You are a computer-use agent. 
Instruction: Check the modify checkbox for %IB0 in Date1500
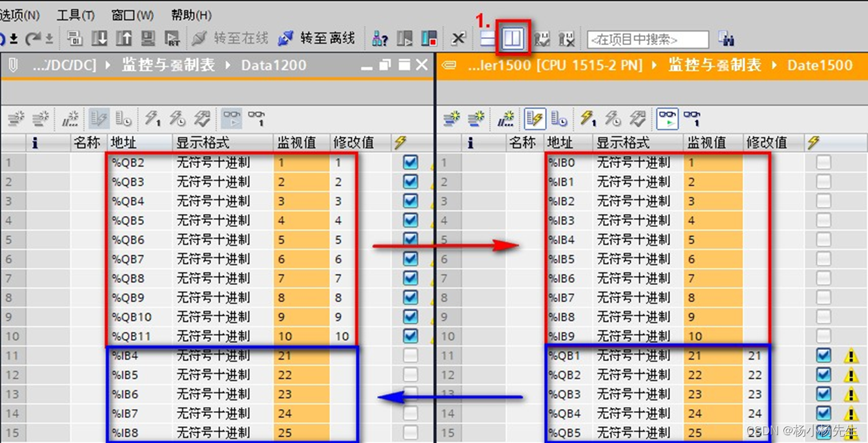824,162
